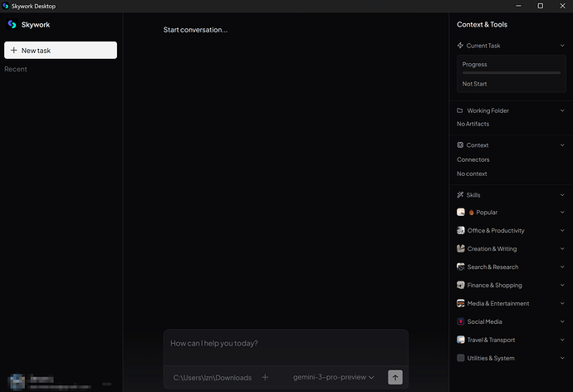Start a New task
573x392 pixels.
pyautogui.click(x=61, y=51)
